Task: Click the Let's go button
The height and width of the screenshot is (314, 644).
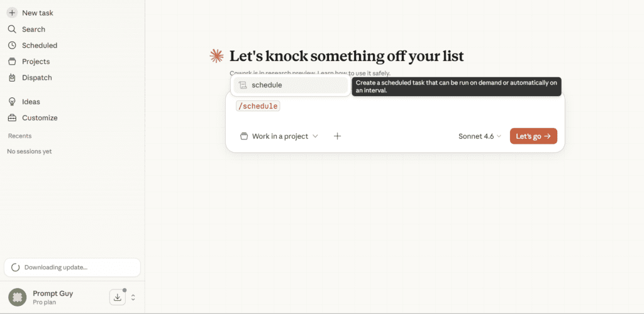Action: [533, 136]
